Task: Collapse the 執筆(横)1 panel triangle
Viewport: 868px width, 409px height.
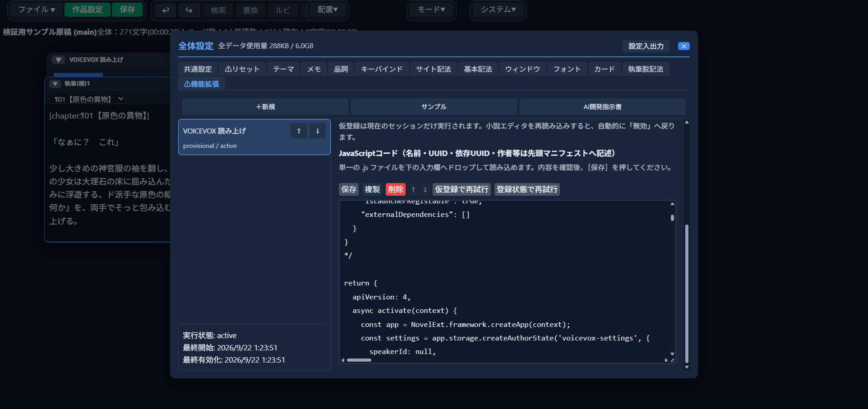Action: coord(55,83)
